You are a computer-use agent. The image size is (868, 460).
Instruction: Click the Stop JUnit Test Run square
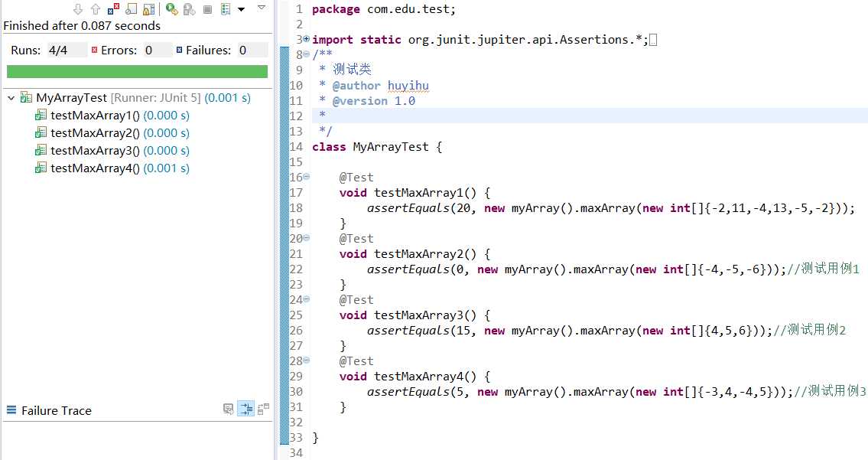[207, 9]
